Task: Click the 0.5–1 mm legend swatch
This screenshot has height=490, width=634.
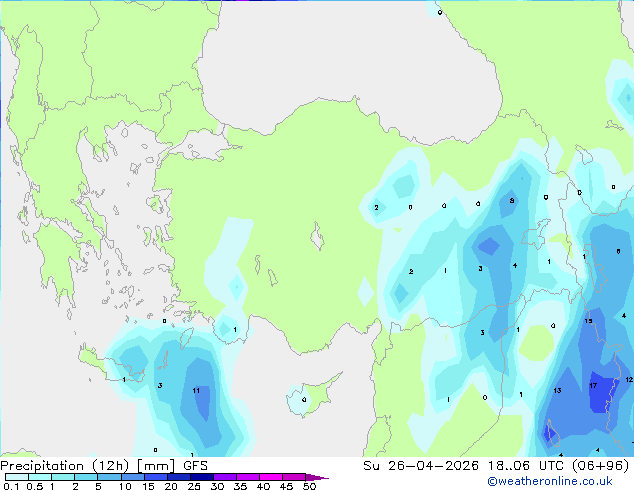Action: 40,477
